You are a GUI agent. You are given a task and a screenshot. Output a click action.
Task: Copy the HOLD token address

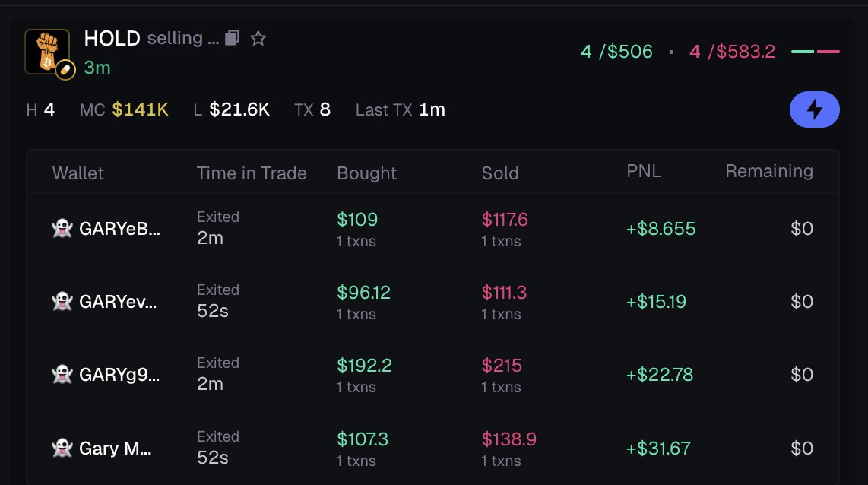tap(233, 38)
